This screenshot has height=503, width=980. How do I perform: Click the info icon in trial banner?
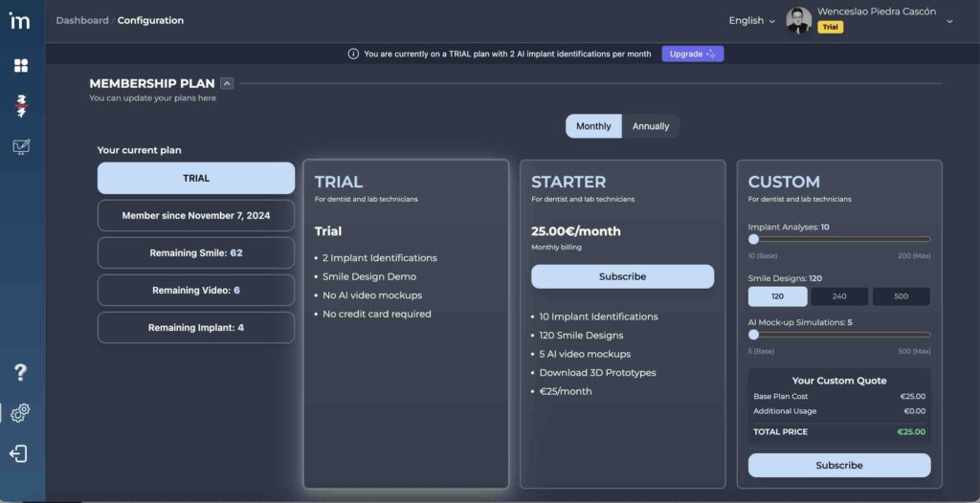pos(353,55)
